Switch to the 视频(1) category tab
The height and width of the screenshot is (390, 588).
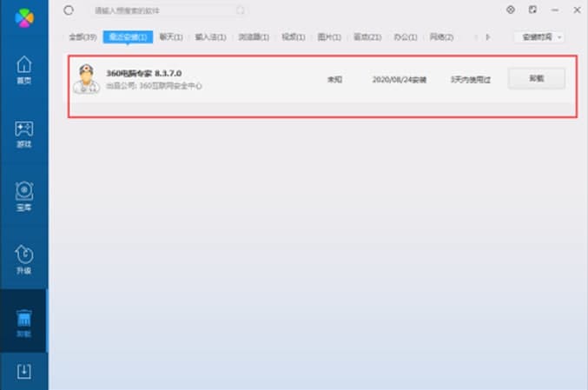click(x=294, y=36)
